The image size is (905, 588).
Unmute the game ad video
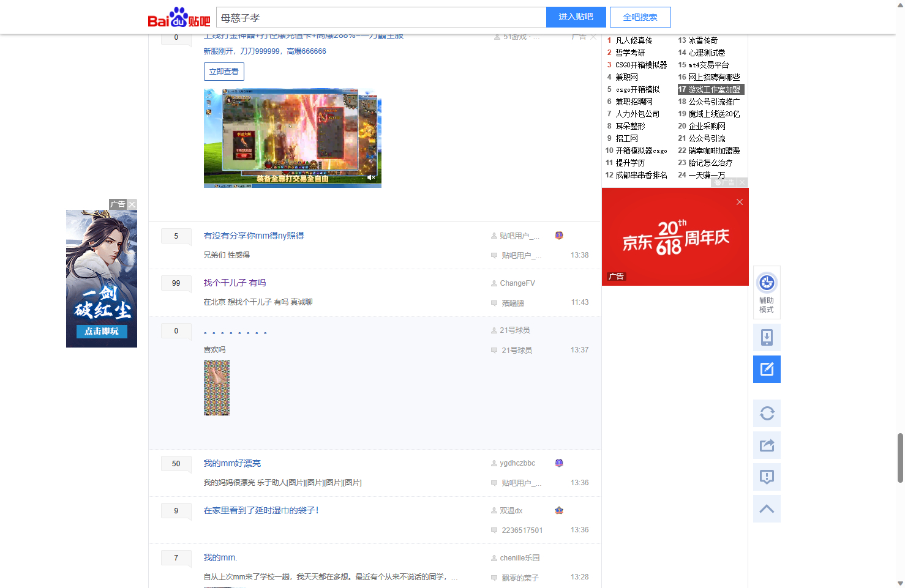(370, 177)
